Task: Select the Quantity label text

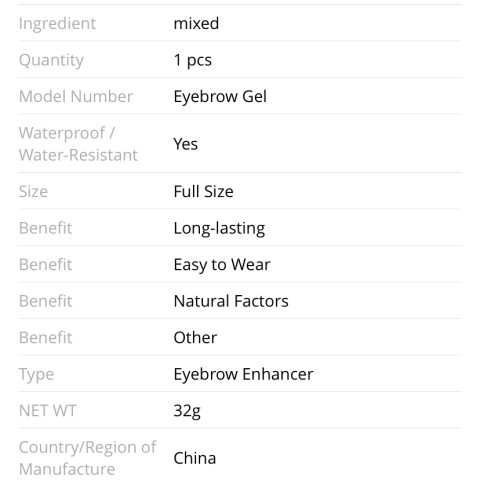Action: (51, 61)
